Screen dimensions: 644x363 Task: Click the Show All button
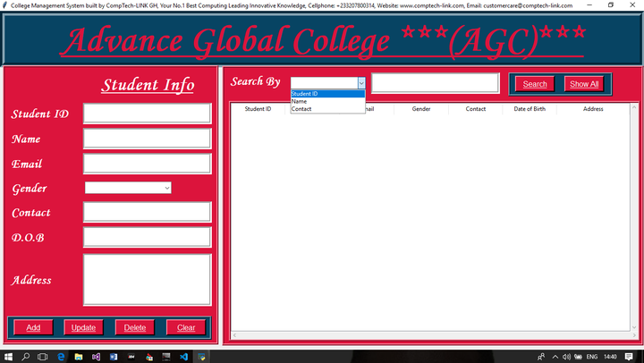583,84
